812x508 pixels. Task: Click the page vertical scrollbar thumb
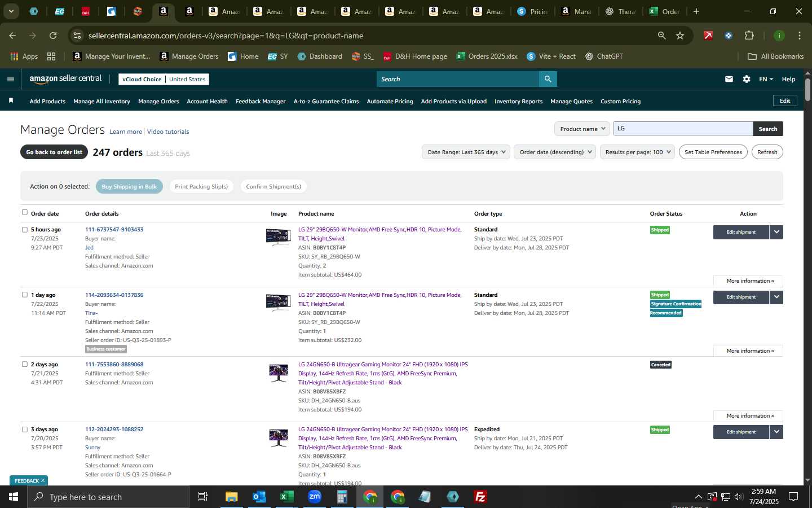tap(807, 89)
